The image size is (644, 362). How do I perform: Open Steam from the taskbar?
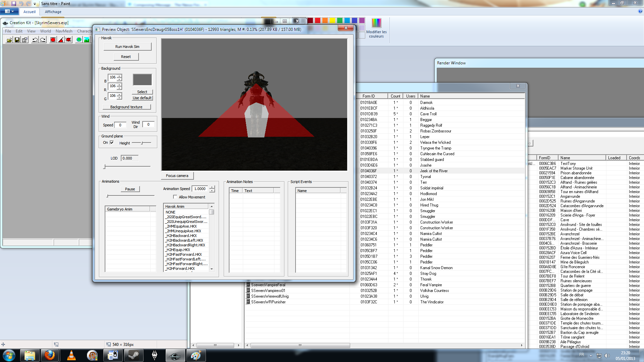point(133,355)
